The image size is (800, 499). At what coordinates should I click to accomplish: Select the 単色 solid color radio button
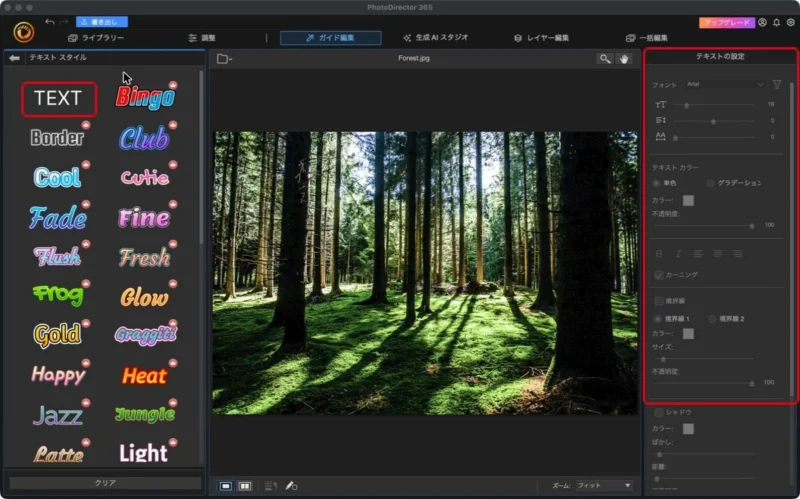(x=656, y=183)
